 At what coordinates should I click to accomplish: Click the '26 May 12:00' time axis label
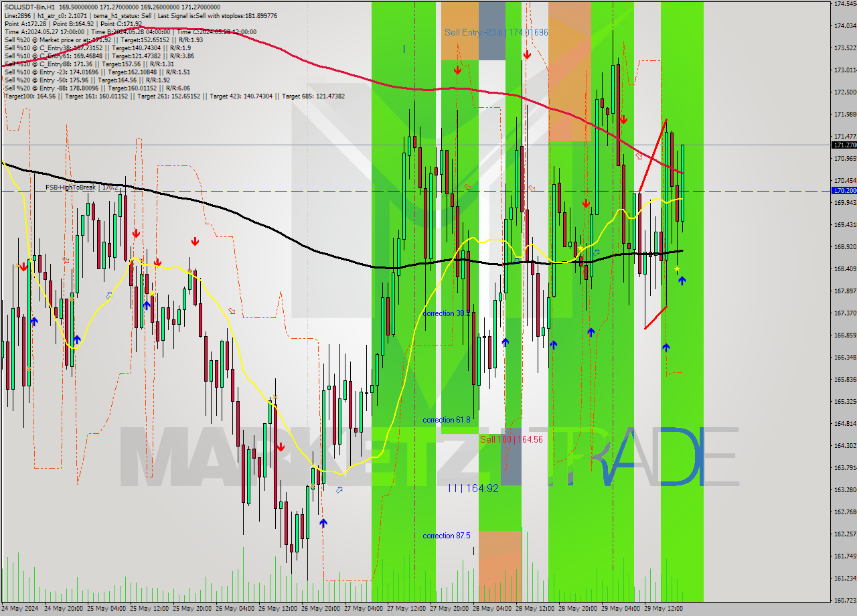coord(277,609)
